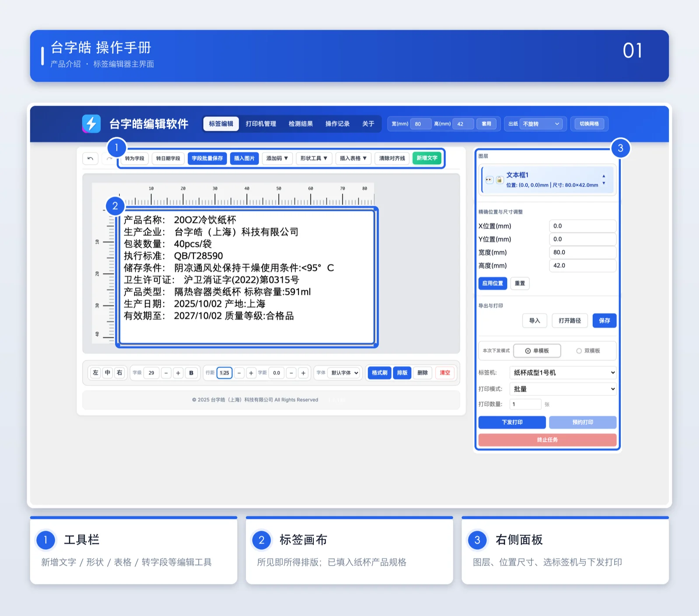The image size is (699, 616).
Task: Align text left with 左 button
Action: click(x=96, y=373)
